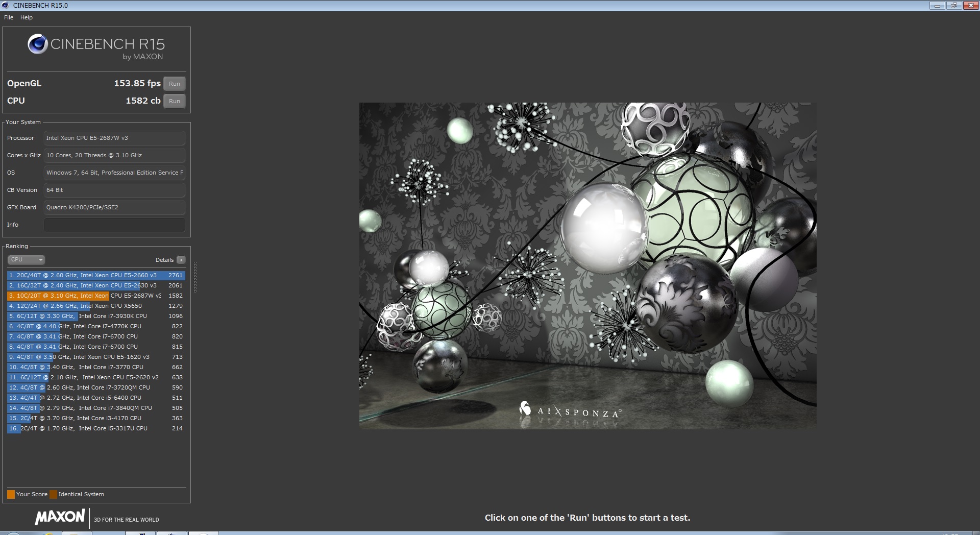
Task: Click the Details arrow icon in Ranking
Action: coord(181,260)
